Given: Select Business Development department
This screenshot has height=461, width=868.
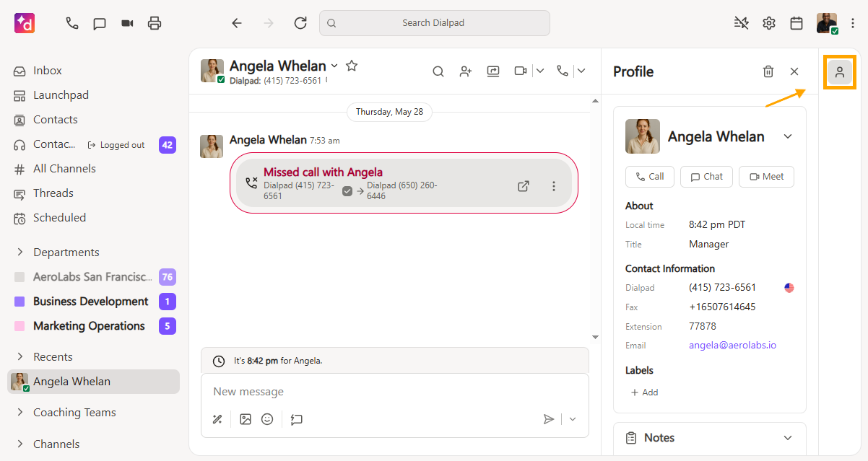Looking at the screenshot, I should (x=93, y=302).
